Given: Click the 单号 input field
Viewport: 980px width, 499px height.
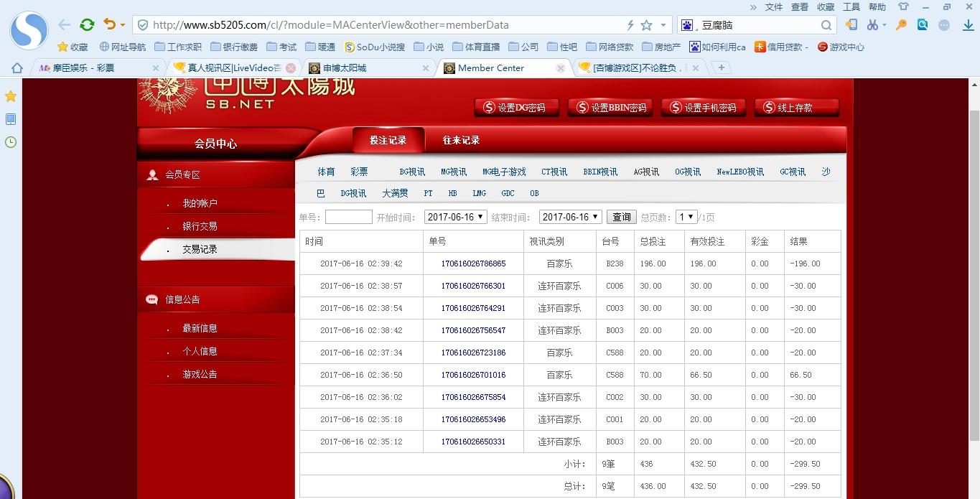Looking at the screenshot, I should click(x=348, y=217).
